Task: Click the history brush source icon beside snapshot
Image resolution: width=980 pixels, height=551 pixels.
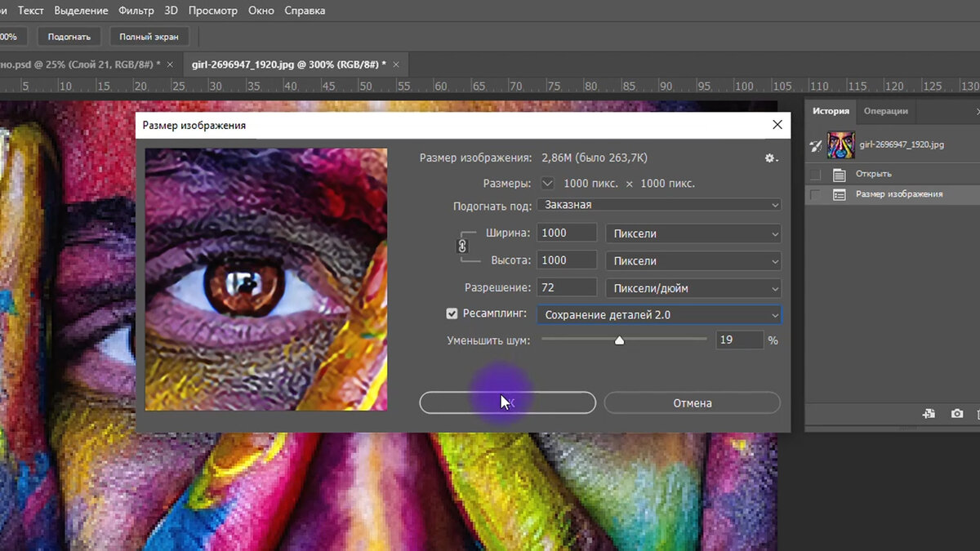Action: pyautogui.click(x=815, y=145)
